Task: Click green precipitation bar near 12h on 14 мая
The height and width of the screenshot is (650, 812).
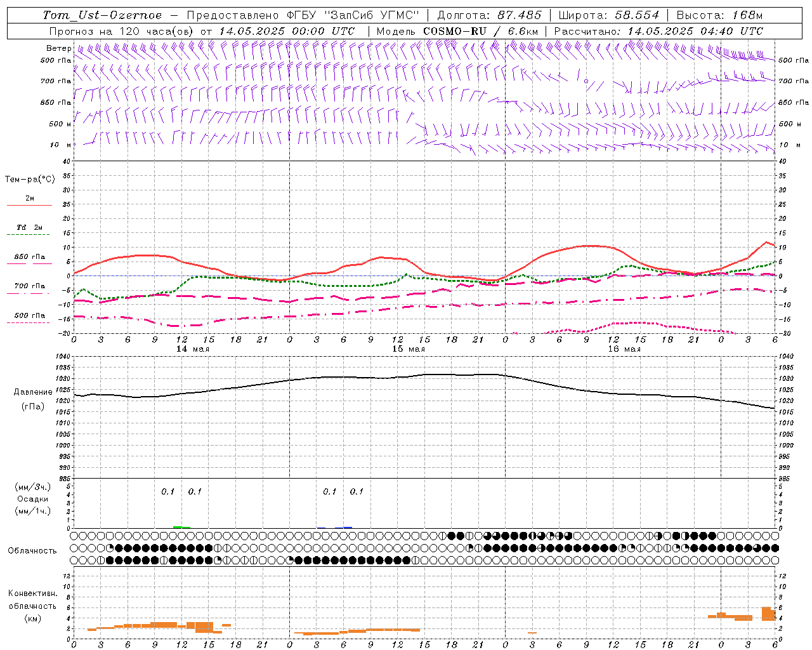Action: click(181, 527)
